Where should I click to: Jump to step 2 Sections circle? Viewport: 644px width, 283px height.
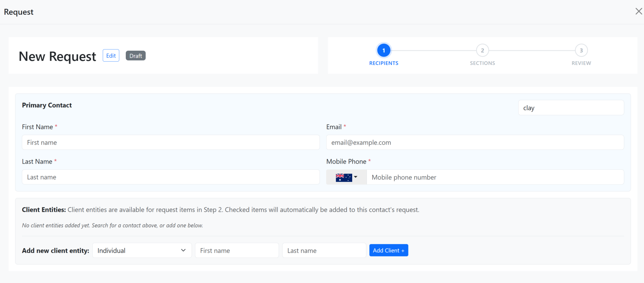pos(483,51)
